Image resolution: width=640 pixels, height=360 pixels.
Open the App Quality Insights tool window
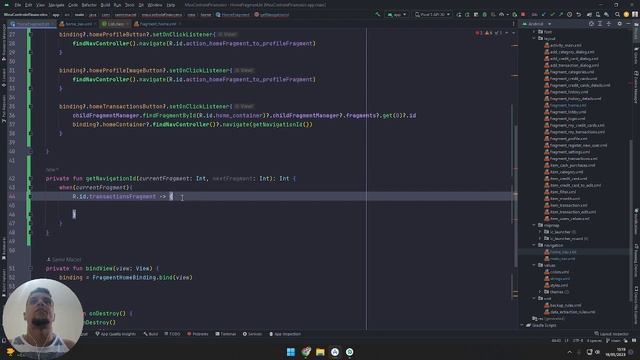pos(116,334)
